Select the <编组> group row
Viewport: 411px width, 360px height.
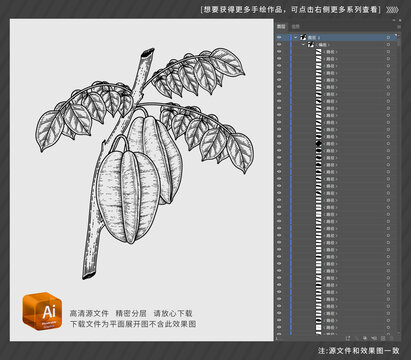(x=336, y=44)
